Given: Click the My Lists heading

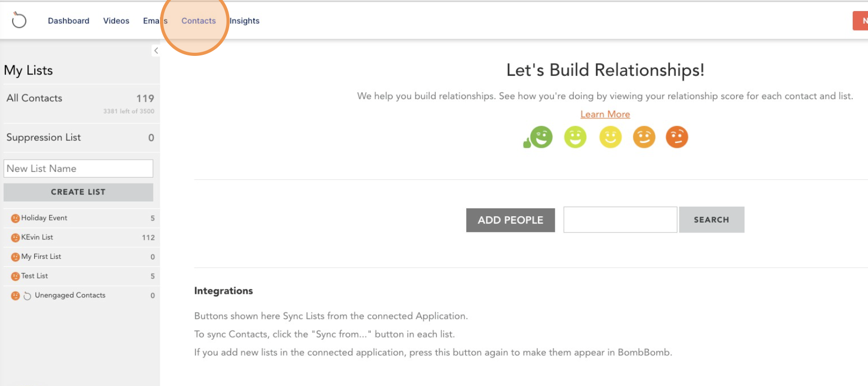Looking at the screenshot, I should [x=29, y=71].
